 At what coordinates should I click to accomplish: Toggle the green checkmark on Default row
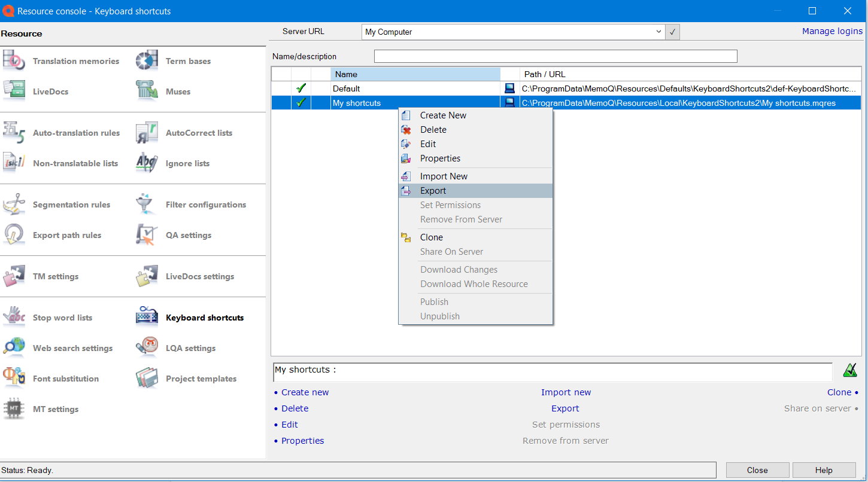(x=301, y=89)
